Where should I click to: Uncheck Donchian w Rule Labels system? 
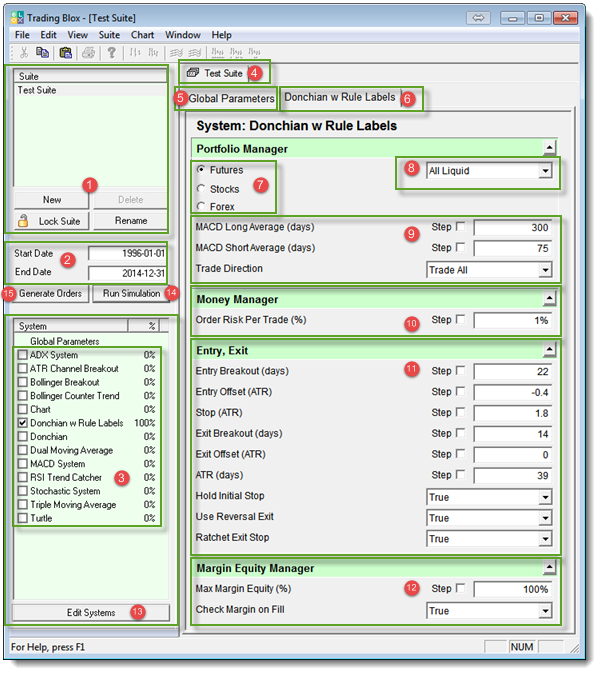tap(22, 423)
